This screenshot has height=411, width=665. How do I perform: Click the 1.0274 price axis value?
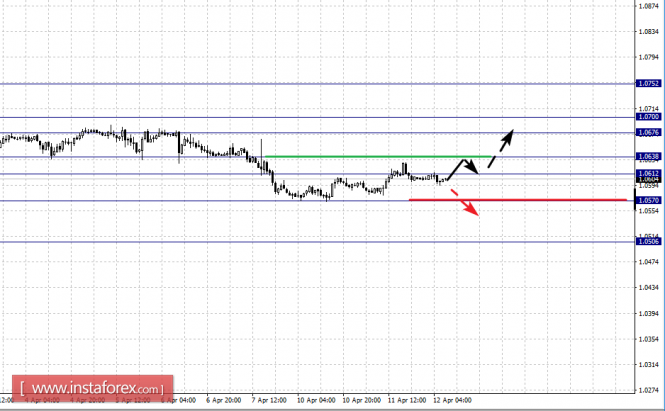pos(648,390)
